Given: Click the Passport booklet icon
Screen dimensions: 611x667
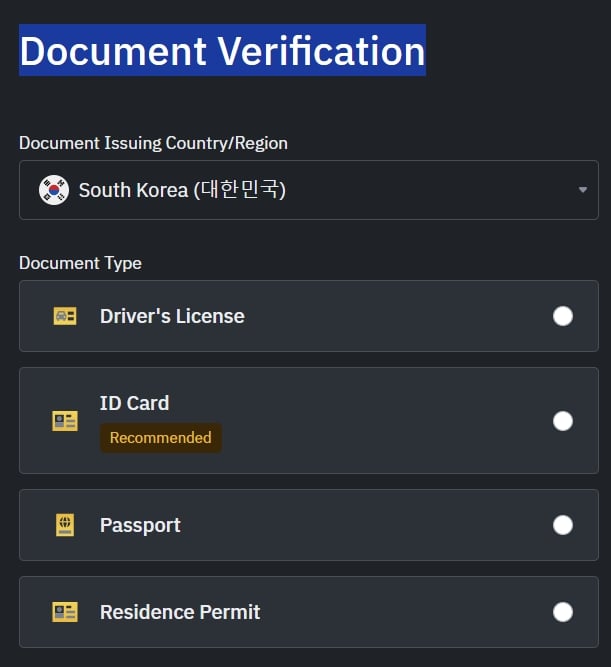Looking at the screenshot, I should tap(65, 525).
